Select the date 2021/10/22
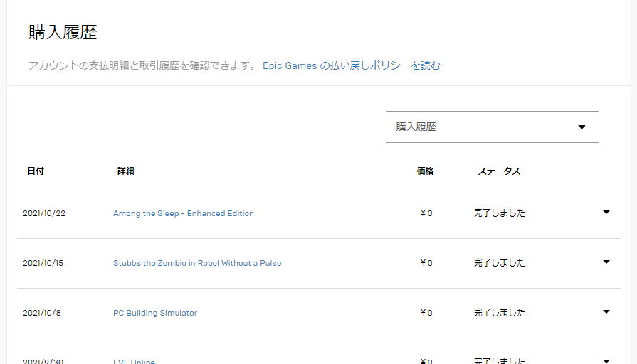 [44, 213]
